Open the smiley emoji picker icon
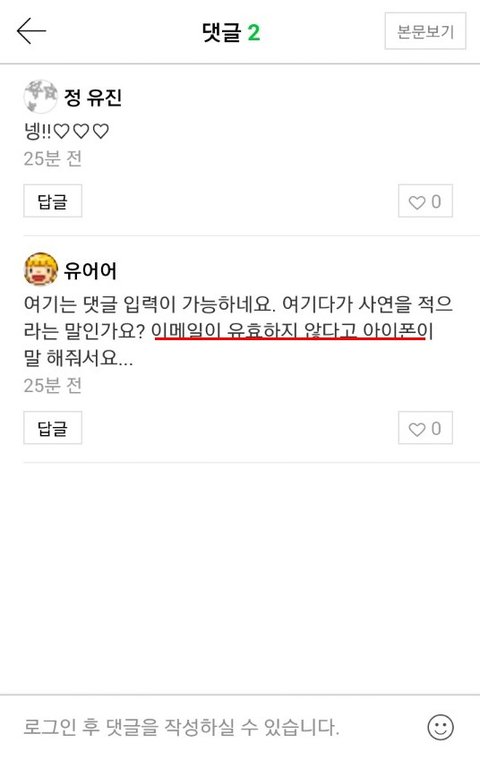480x760 pixels. click(x=440, y=727)
